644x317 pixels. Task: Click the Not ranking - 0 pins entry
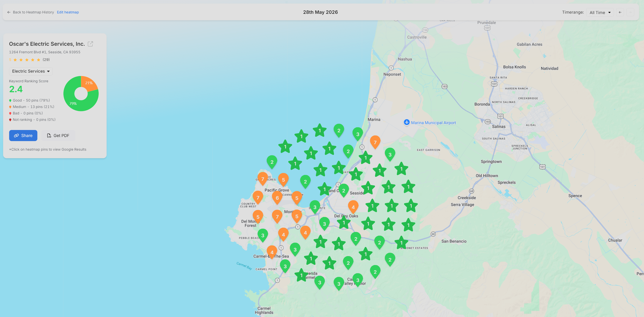[32, 120]
